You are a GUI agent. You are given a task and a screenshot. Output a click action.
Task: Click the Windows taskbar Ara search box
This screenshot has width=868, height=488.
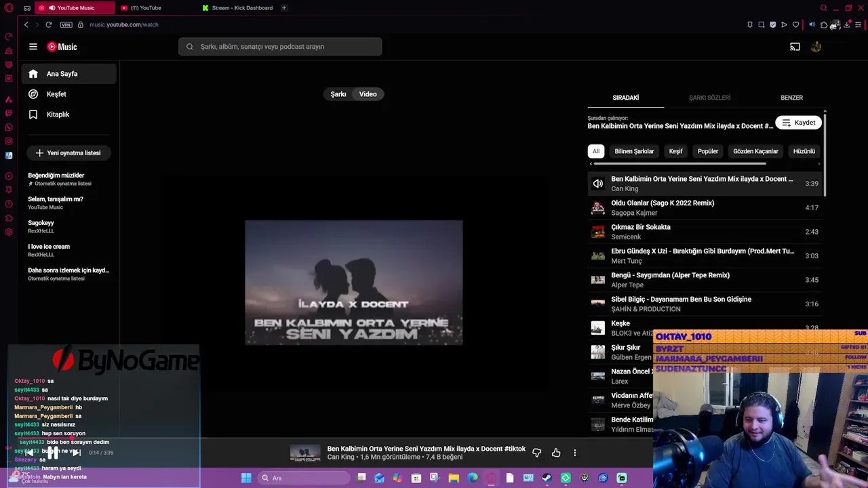pos(304,478)
